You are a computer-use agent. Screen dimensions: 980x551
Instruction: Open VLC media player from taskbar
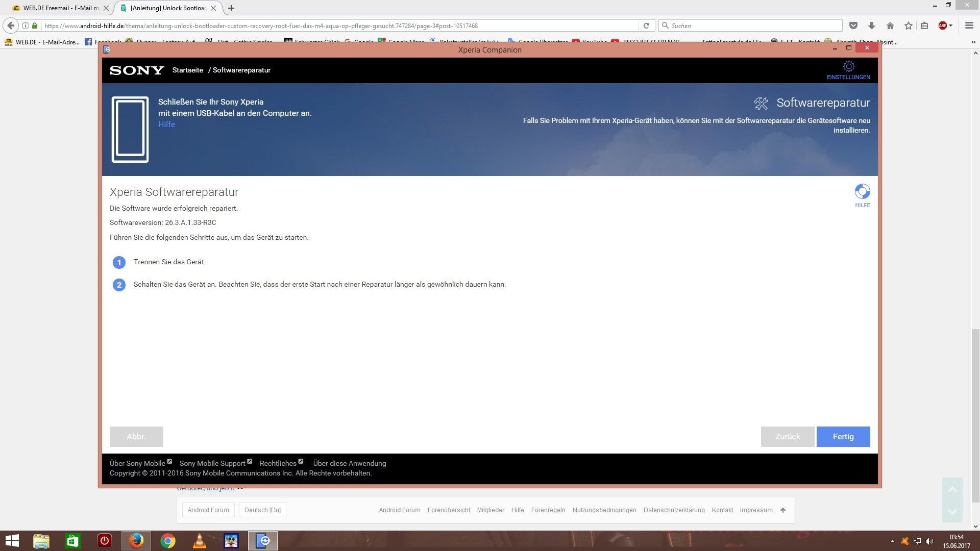199,541
